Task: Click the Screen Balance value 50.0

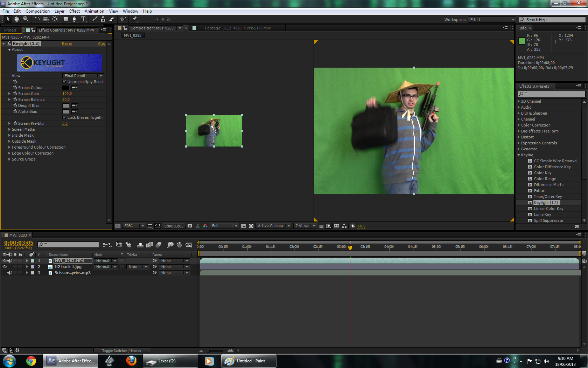Action: (66, 100)
